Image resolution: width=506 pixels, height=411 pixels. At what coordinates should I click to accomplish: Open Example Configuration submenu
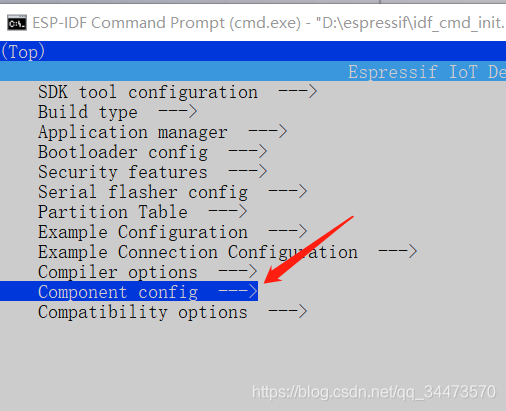[172, 232]
